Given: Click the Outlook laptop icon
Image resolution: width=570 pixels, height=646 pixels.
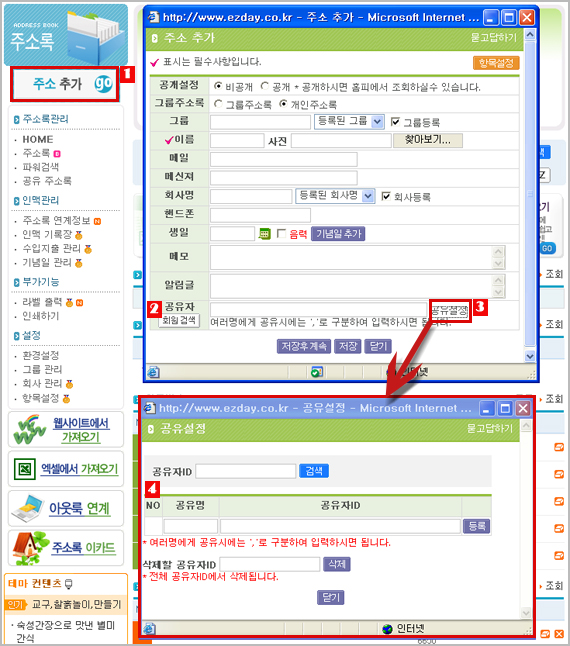Looking at the screenshot, I should (27, 508).
